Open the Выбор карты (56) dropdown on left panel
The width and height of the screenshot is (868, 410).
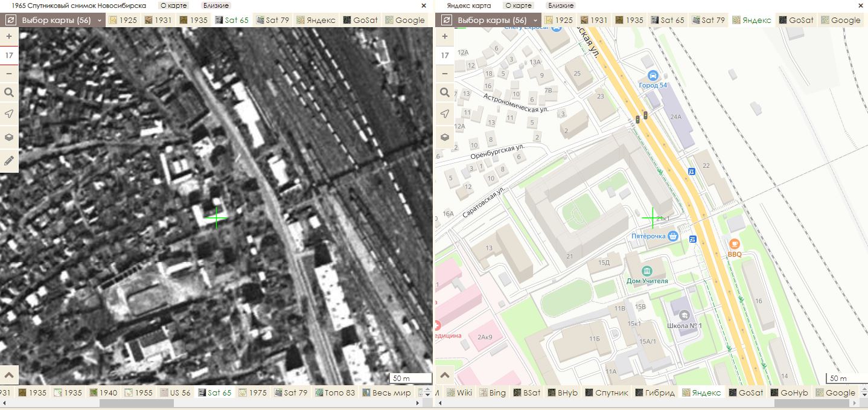pos(63,20)
